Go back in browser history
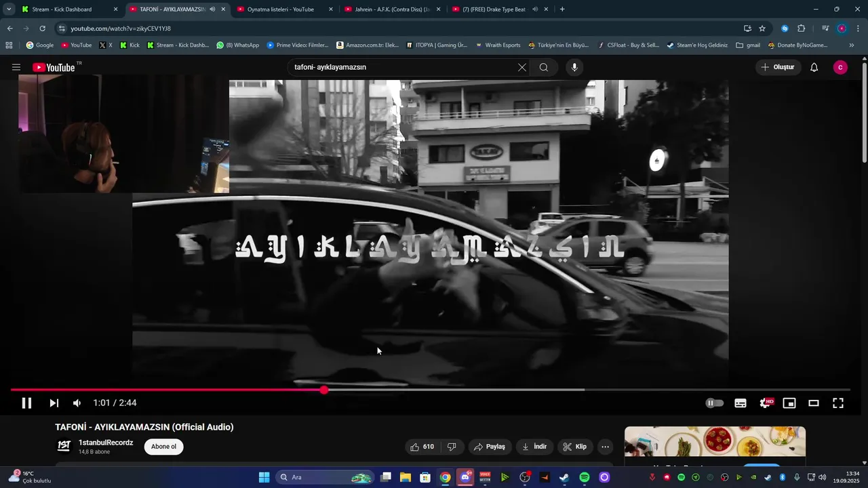Viewport: 868px width, 488px height. click(9, 28)
